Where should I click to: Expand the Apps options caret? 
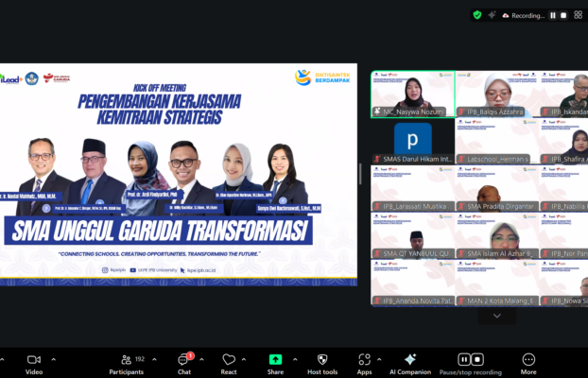click(x=379, y=359)
